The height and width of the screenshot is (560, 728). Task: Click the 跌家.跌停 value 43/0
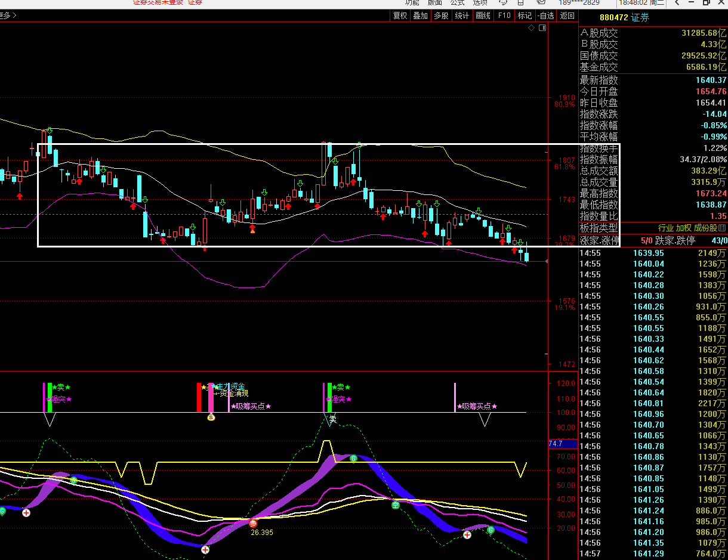pos(720,241)
